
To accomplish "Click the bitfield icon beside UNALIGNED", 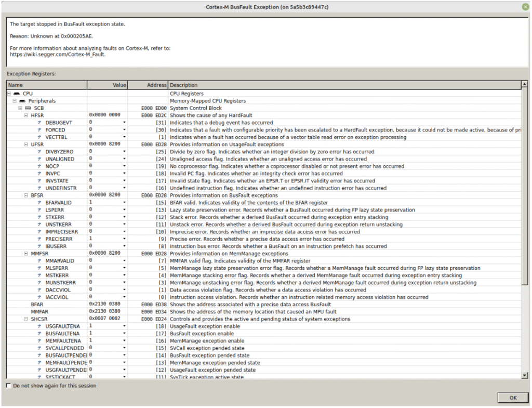I will pyautogui.click(x=39, y=159).
